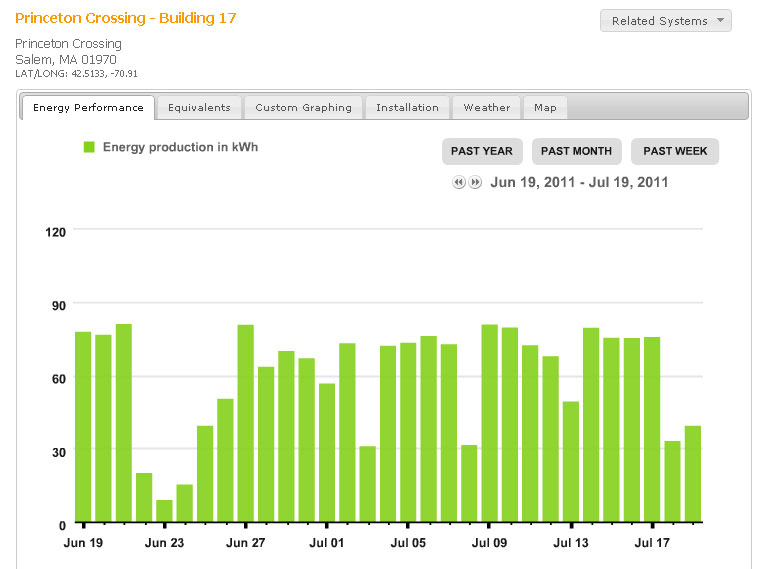Open the Equivalents tab

[x=199, y=108]
